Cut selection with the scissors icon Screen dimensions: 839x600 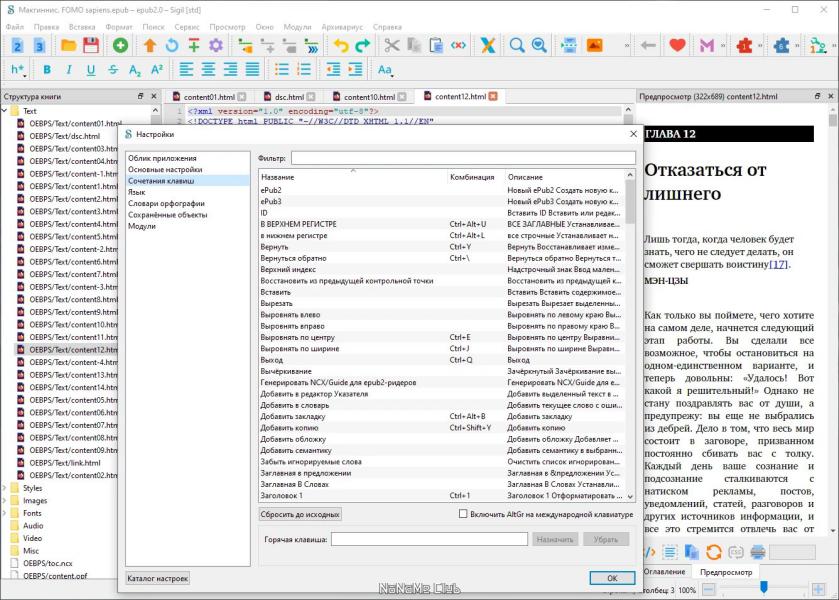tap(392, 45)
